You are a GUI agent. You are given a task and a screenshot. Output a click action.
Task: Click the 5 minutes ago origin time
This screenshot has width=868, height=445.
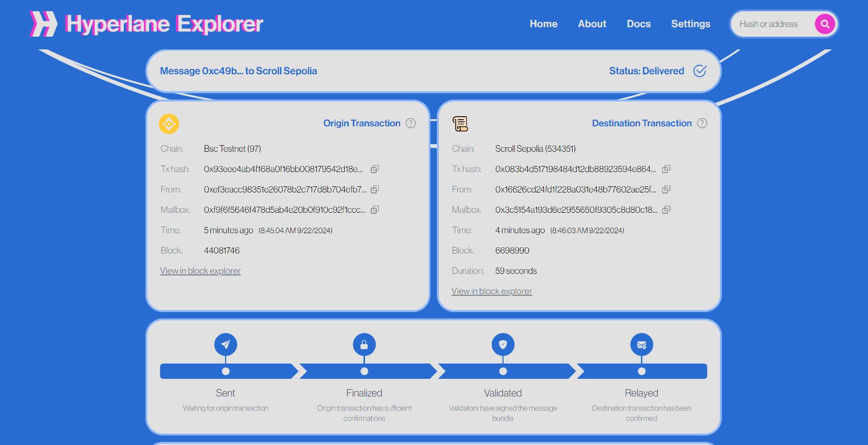pos(229,230)
